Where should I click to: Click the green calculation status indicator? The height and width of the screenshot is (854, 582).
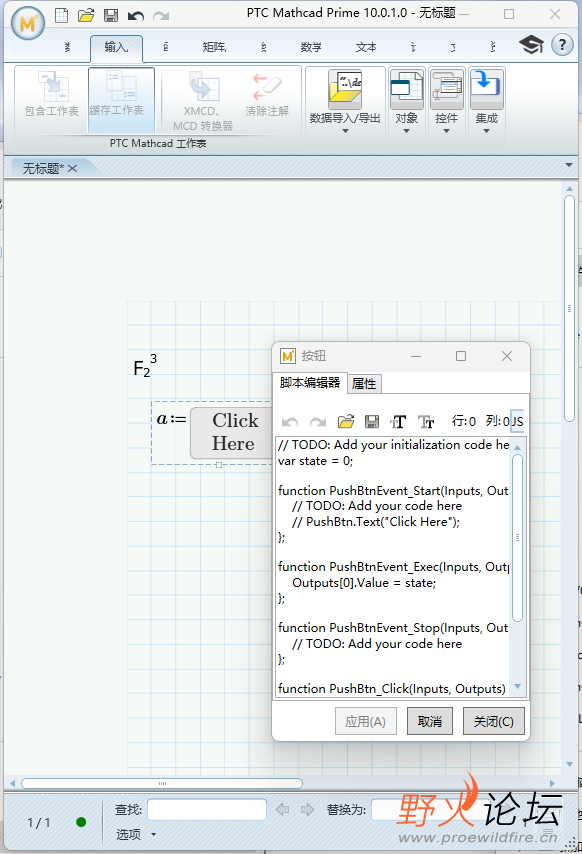point(81,822)
